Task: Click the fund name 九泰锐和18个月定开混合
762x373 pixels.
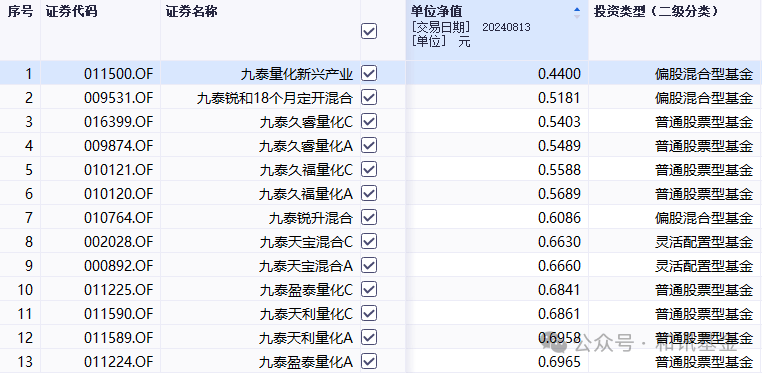Action: 275,98
